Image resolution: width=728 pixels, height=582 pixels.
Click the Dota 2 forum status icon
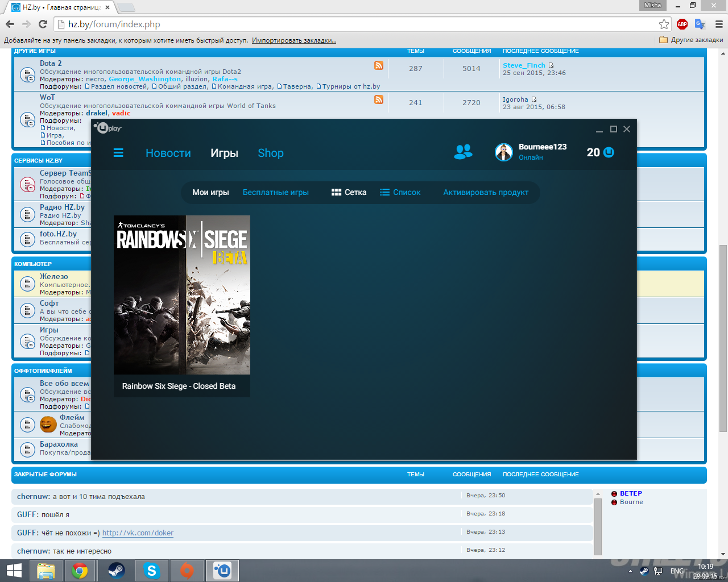(27, 74)
